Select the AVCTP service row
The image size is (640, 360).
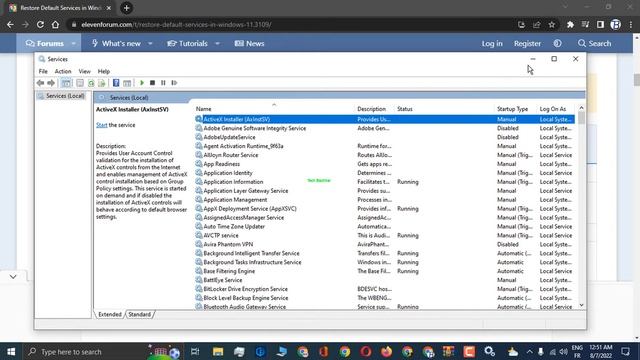384,236
